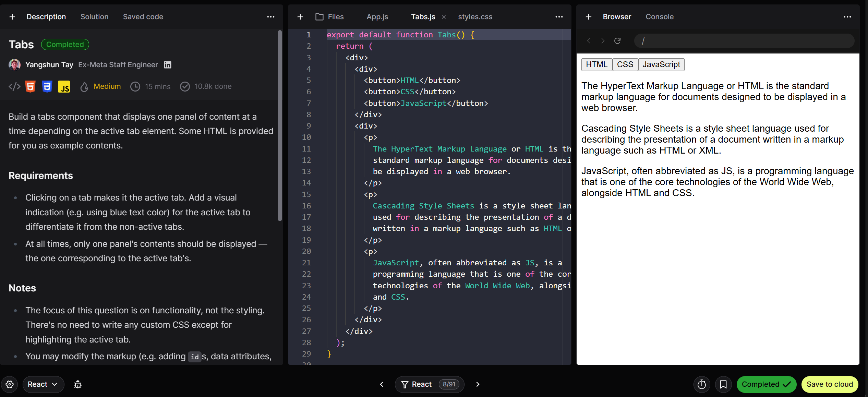Open the Files explorer in the editor
This screenshot has width=868, height=397.
(x=330, y=16)
